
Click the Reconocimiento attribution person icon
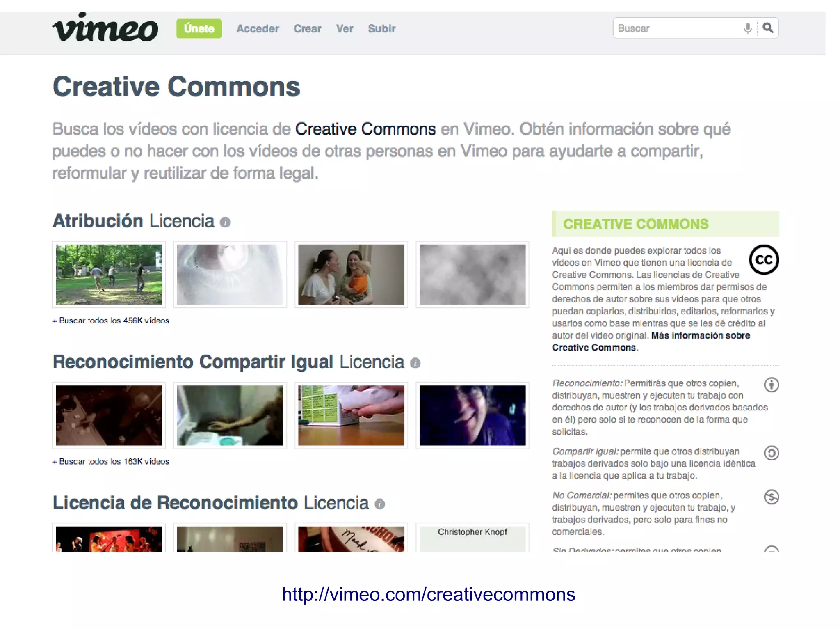[x=772, y=385]
